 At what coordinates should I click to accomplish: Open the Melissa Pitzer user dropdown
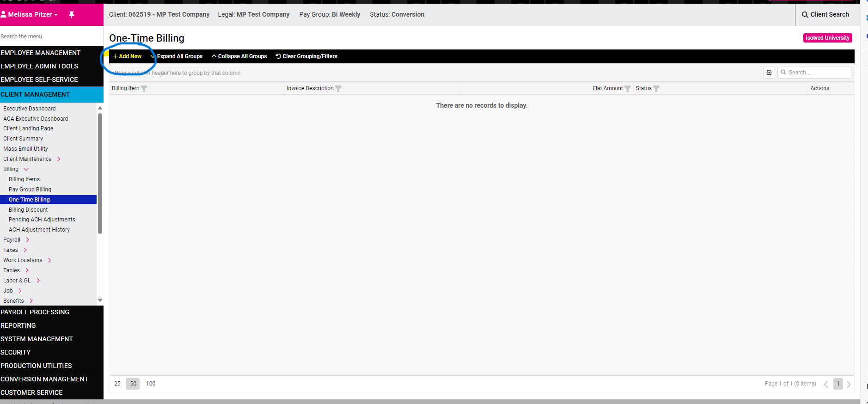point(29,14)
